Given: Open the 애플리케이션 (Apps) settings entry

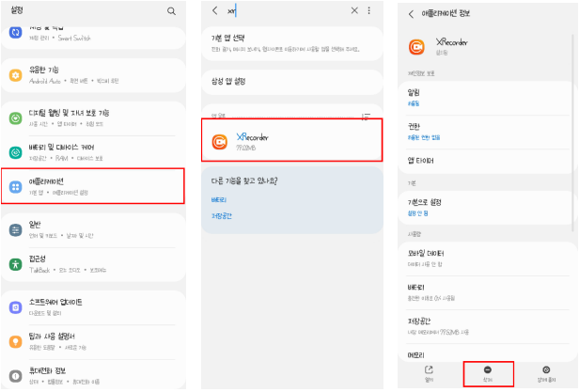Looking at the screenshot, I should point(93,185).
